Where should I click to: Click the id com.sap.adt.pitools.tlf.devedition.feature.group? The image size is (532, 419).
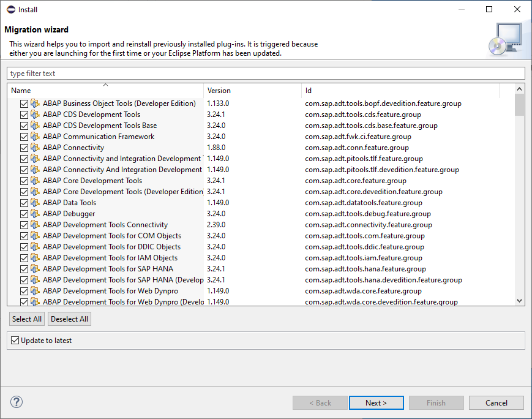[382, 170]
